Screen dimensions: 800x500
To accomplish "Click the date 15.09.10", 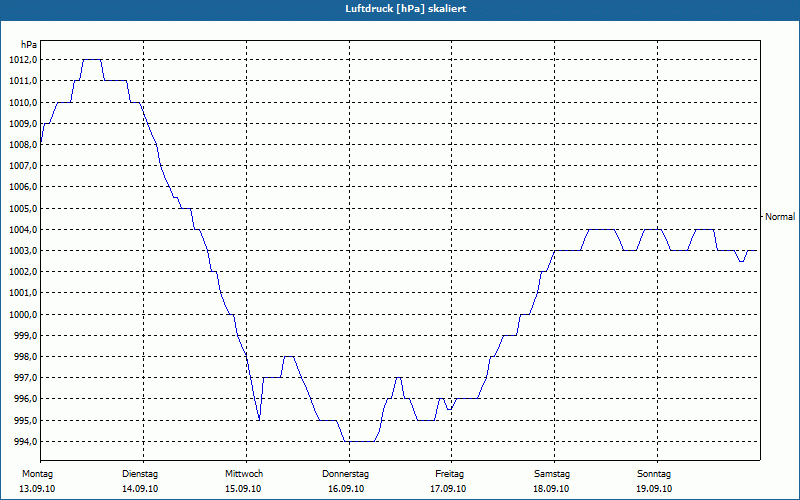I will tap(243, 489).
